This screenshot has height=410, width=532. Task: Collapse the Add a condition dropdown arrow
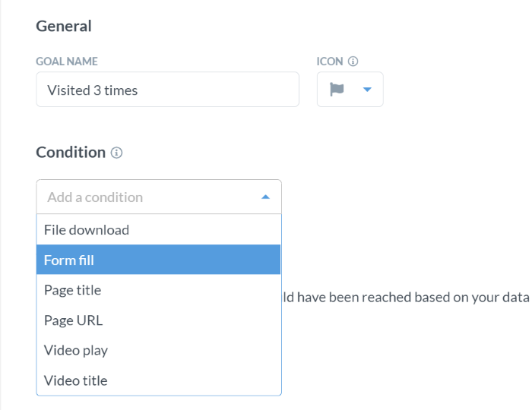click(265, 197)
